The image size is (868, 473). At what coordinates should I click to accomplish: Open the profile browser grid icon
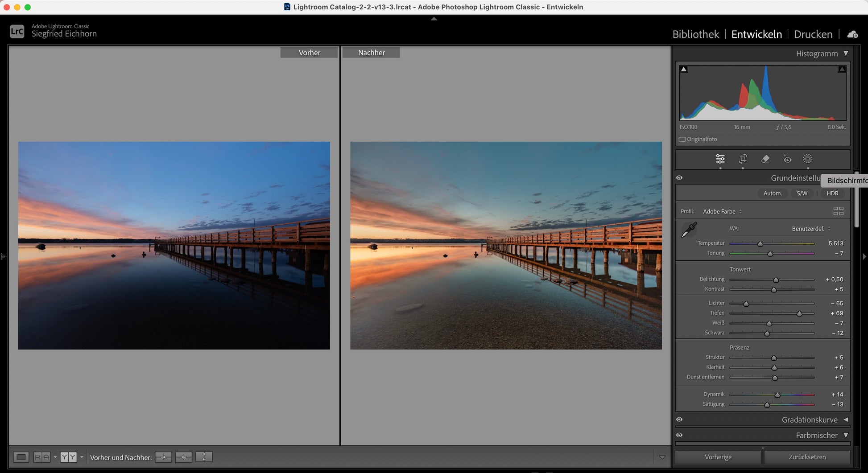pyautogui.click(x=838, y=211)
